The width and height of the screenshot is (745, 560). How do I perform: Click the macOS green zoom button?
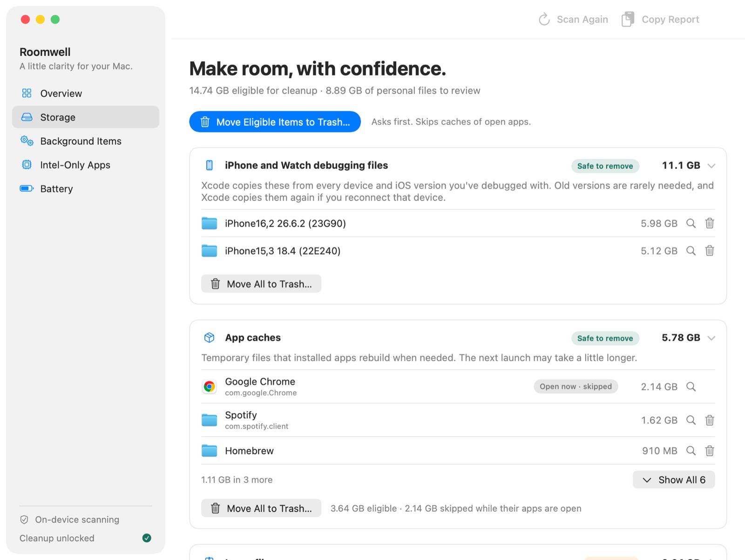[55, 20]
